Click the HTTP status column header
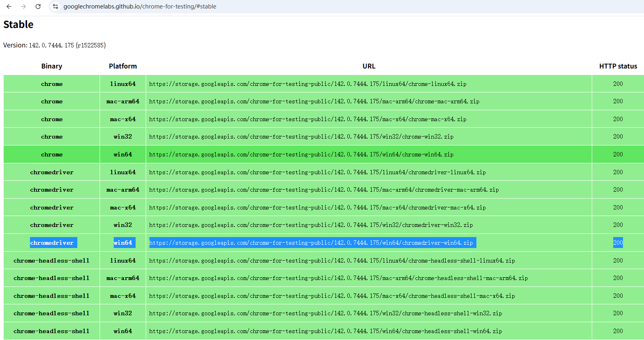 pyautogui.click(x=618, y=66)
